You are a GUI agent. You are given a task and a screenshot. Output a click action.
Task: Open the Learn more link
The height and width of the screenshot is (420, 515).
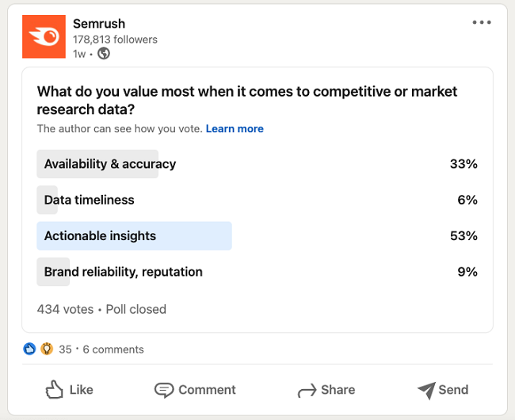(x=235, y=128)
